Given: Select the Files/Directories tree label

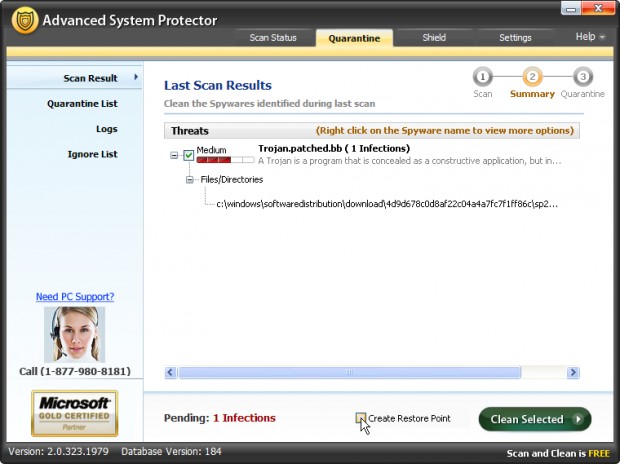Looking at the screenshot, I should click(x=232, y=180).
